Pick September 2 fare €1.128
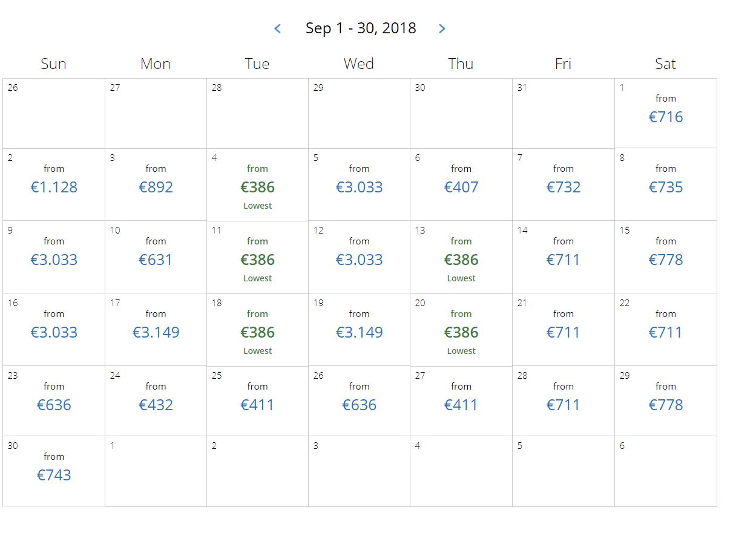 pos(54,185)
